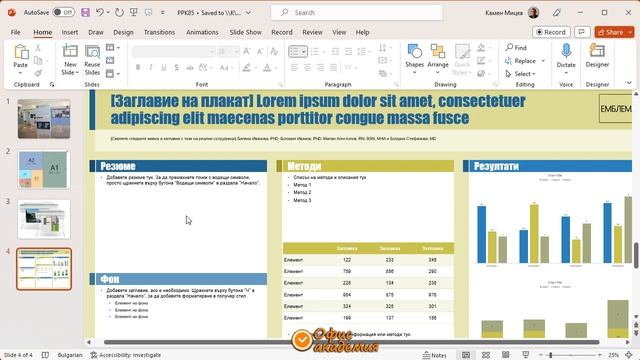Click the Replace button

pyautogui.click(x=520, y=61)
